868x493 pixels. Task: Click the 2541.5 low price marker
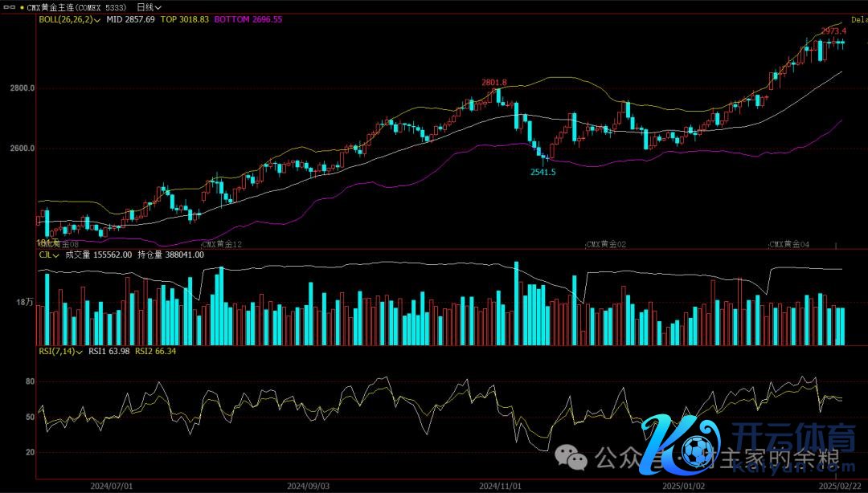click(x=542, y=172)
